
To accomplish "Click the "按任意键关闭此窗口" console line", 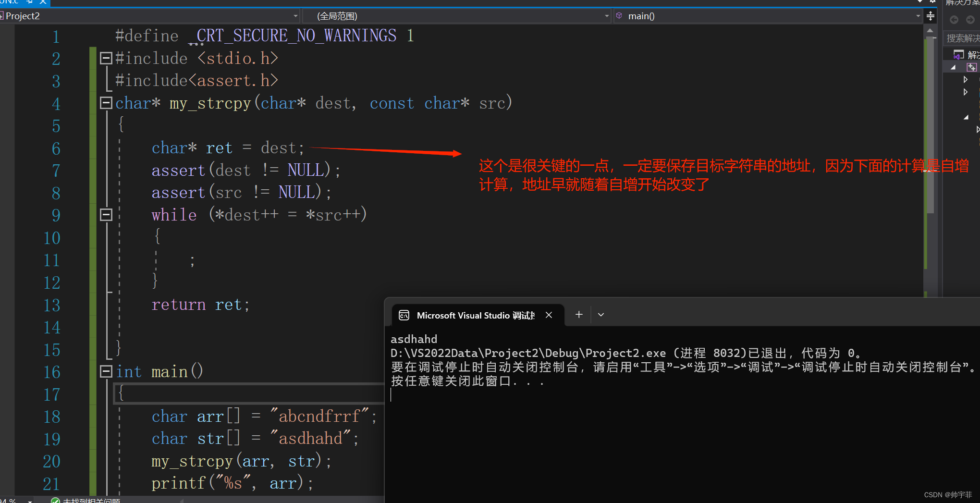I will [468, 381].
